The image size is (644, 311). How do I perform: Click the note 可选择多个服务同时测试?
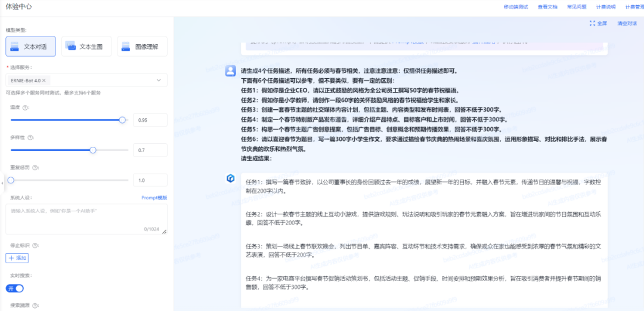[54, 93]
